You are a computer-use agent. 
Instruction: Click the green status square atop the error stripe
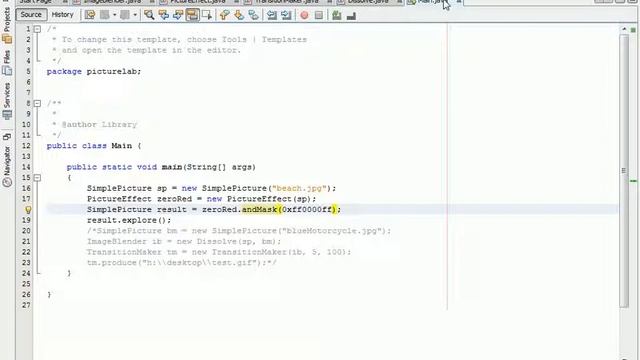tap(633, 30)
